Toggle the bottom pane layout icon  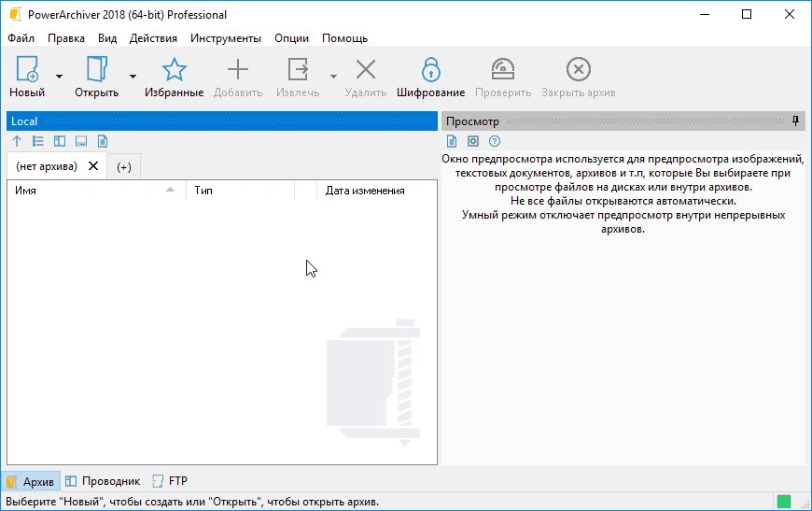click(81, 141)
